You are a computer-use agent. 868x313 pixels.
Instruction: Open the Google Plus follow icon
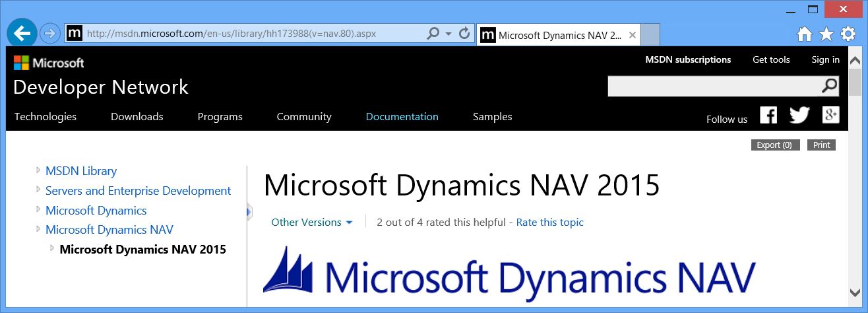831,115
